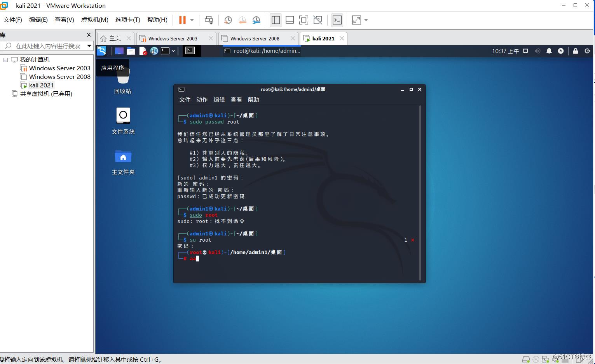Open the 虚拟机(M) menu

tap(94, 19)
